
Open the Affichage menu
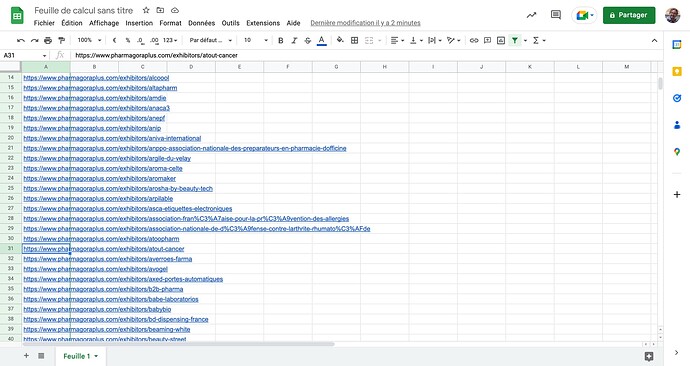tap(104, 23)
